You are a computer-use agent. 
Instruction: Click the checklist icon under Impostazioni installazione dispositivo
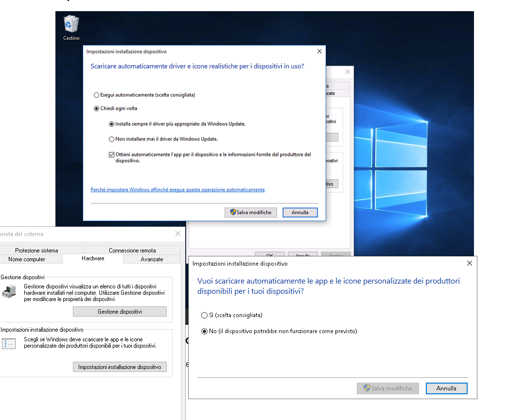pos(9,343)
